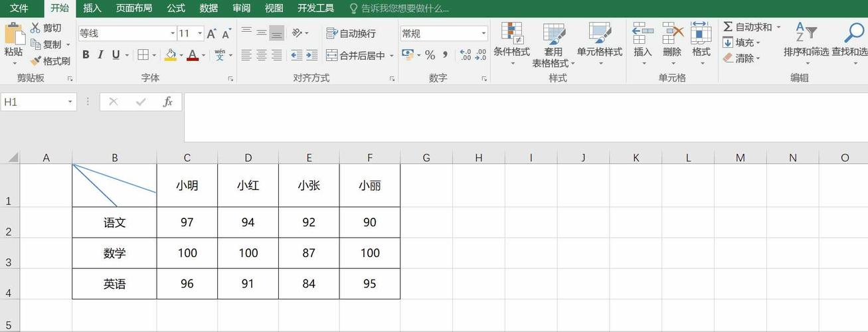Toggle Italic formatting
This screenshot has height=332, width=868.
[101, 55]
